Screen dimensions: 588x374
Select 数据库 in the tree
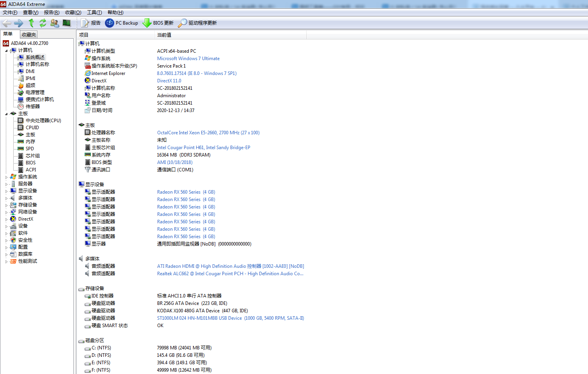pos(25,254)
